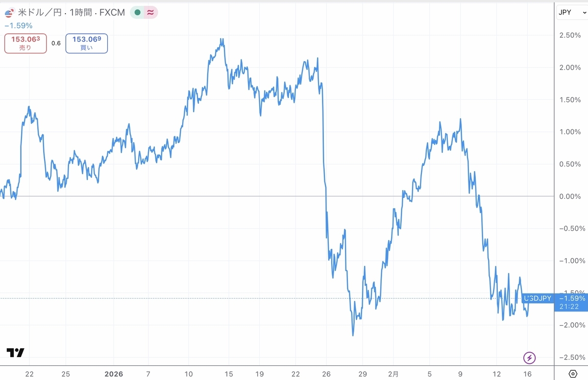Click the 0.6 spread value
This screenshot has width=588, height=380.
tap(56, 43)
